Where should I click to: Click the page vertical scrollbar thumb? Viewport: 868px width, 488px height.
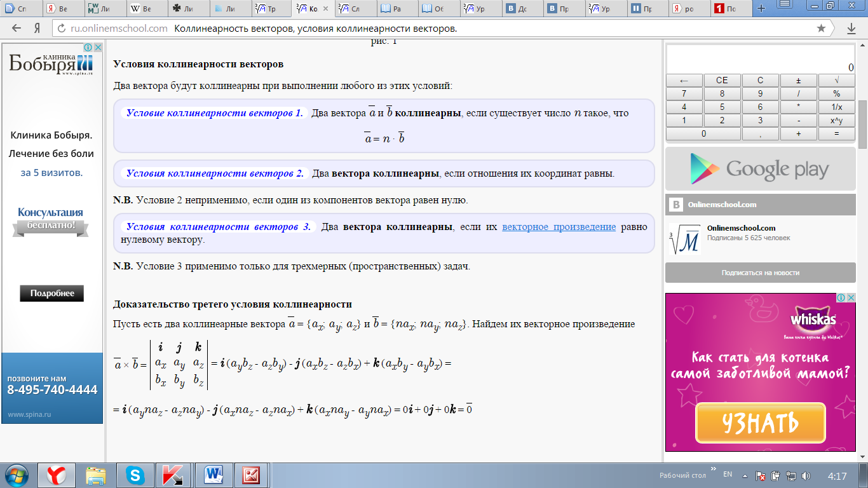click(862, 124)
